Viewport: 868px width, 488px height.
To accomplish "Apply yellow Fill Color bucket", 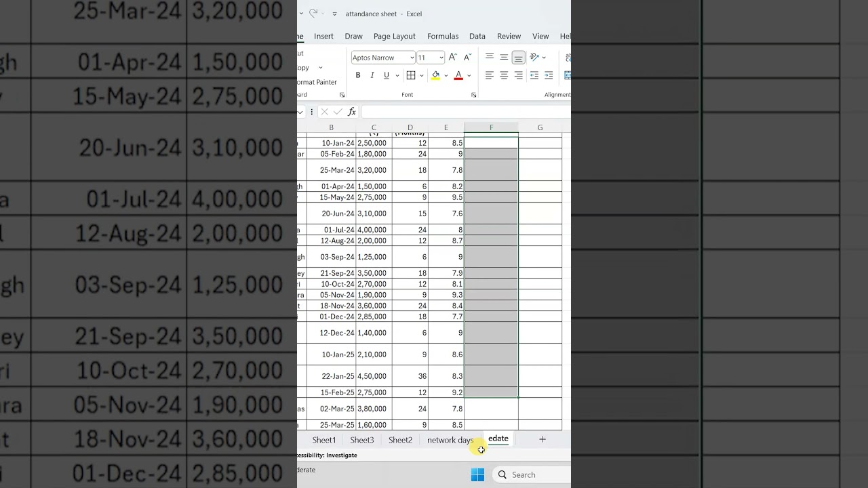I will click(x=435, y=75).
